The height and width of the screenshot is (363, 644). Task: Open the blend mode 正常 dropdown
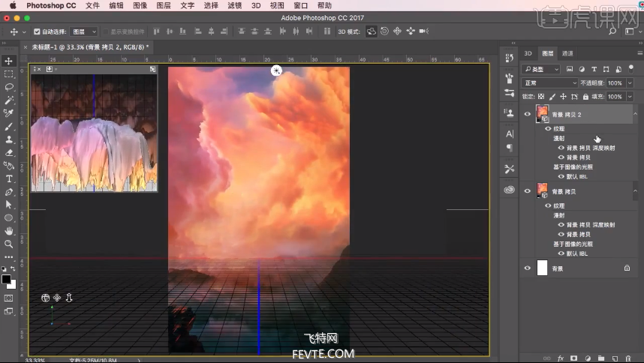550,82
